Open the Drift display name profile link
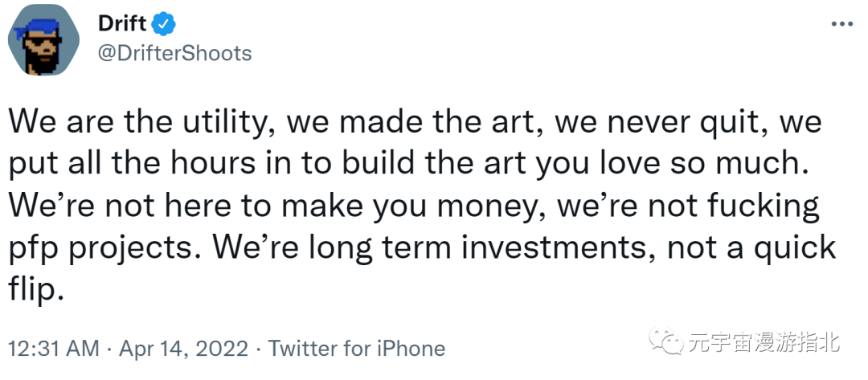The image size is (868, 380). [121, 26]
